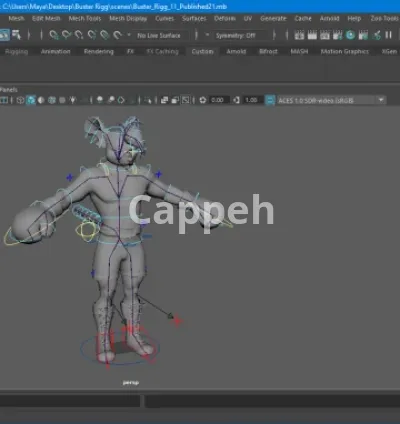Open the UV menu

248,19
